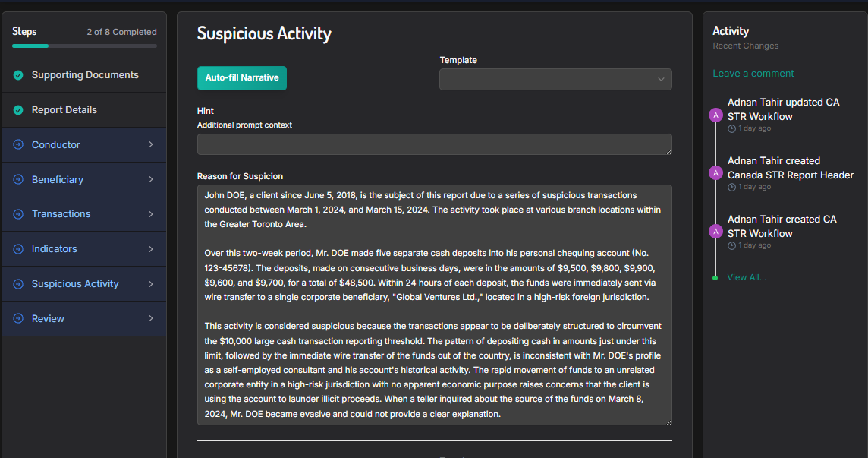Select the Beneficiary step
Screen dimensions: 868x458
point(58,180)
